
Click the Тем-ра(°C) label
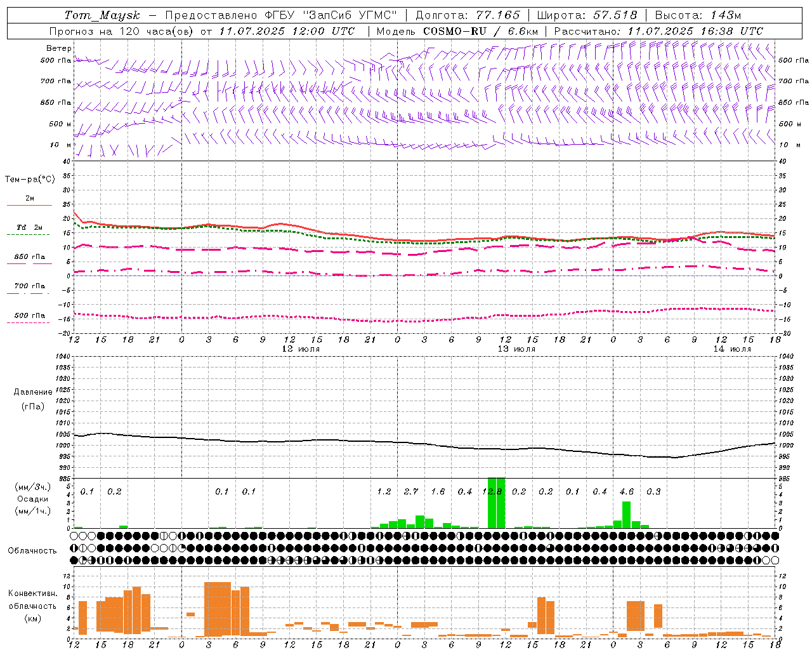(x=30, y=180)
